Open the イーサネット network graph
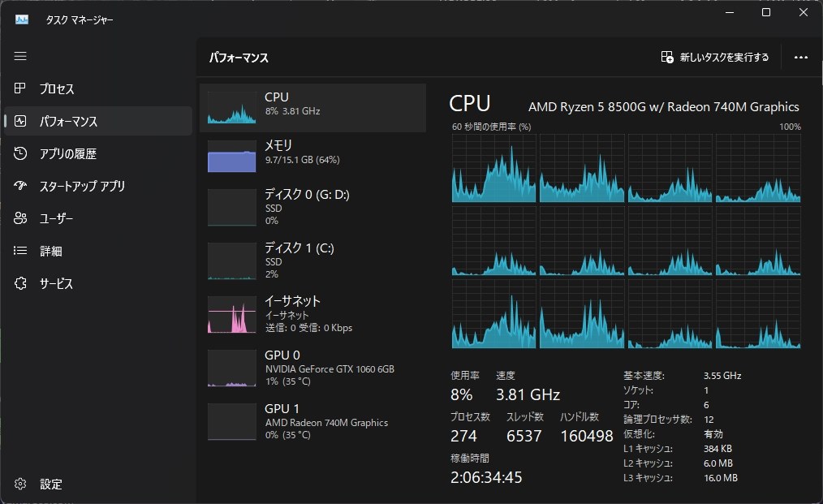The width and height of the screenshot is (823, 504). pos(314,315)
